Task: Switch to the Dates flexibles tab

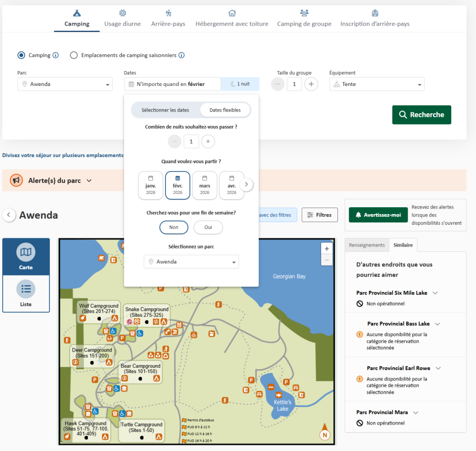Action: point(225,110)
